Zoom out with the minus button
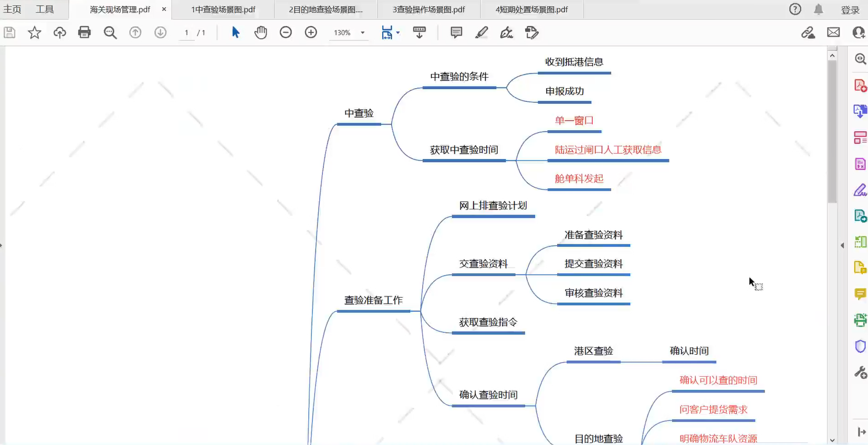 286,33
